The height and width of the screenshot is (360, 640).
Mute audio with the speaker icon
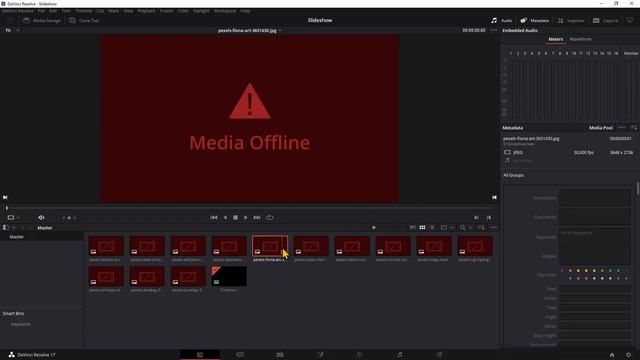(41, 218)
